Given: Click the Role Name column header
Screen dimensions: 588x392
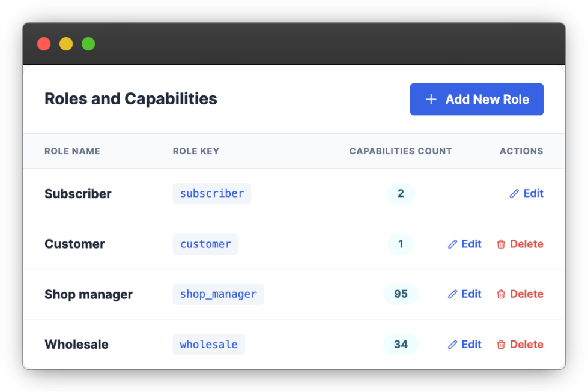Looking at the screenshot, I should pos(73,151).
